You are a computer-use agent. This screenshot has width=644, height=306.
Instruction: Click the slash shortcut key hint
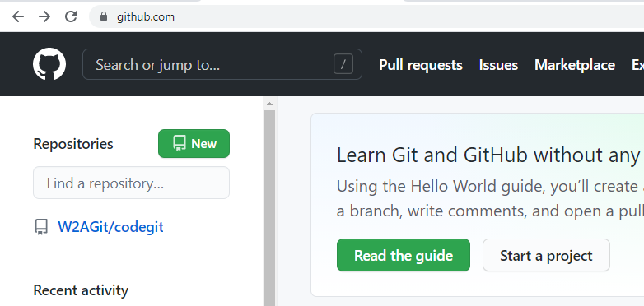pos(343,64)
